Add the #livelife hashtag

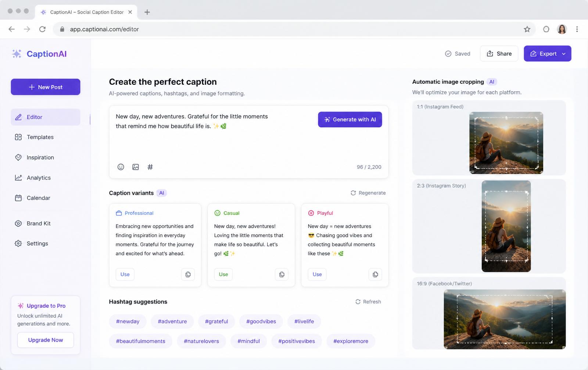pos(304,322)
